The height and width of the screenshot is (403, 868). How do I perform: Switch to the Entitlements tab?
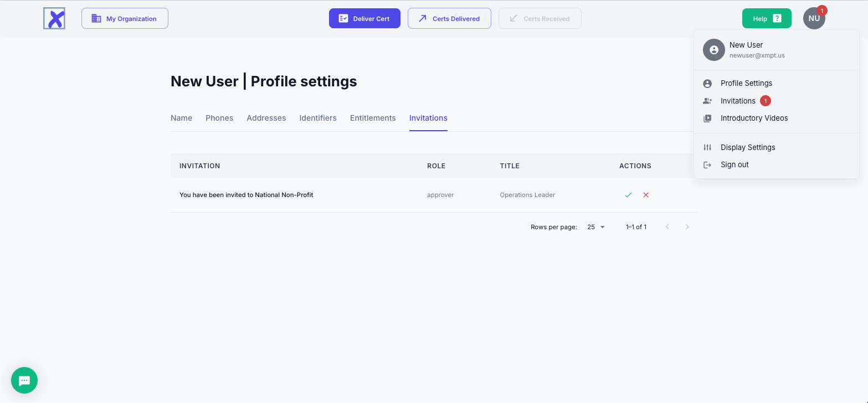[373, 118]
